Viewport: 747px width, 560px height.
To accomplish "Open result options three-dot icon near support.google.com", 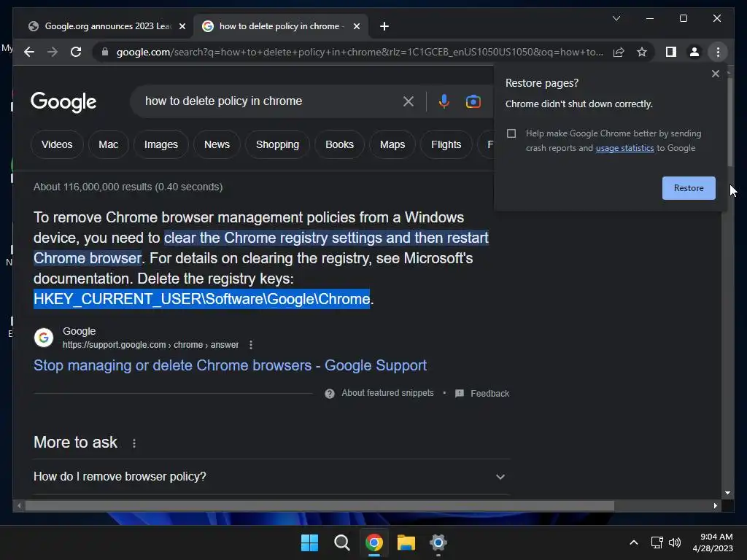I will [251, 345].
